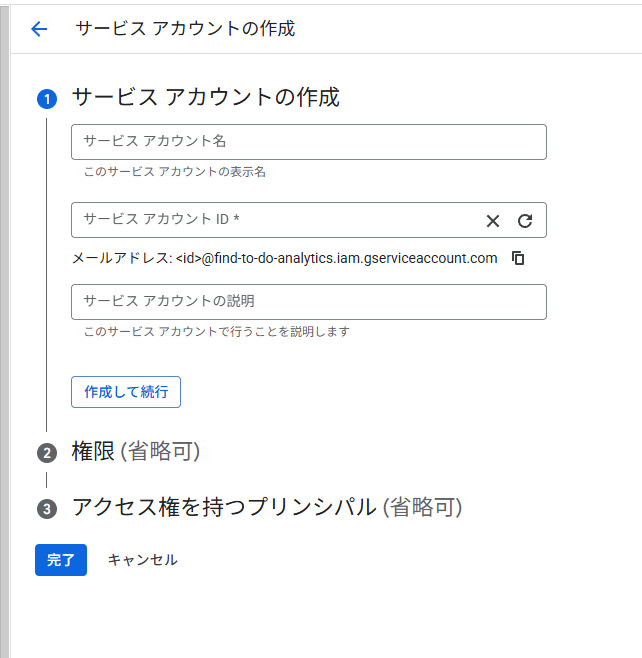Click into the サービス アカウント ID field
The height and width of the screenshot is (658, 642).
click(270, 220)
